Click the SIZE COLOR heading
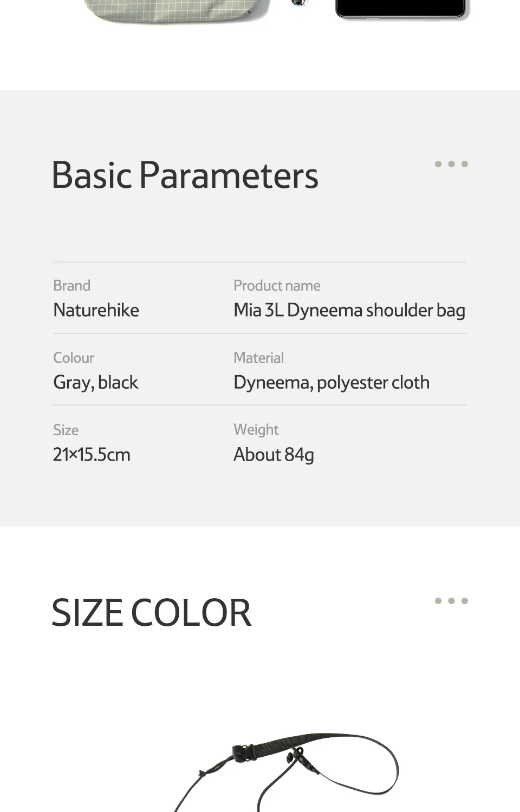Screen dimensions: 520x812 [x=152, y=613]
